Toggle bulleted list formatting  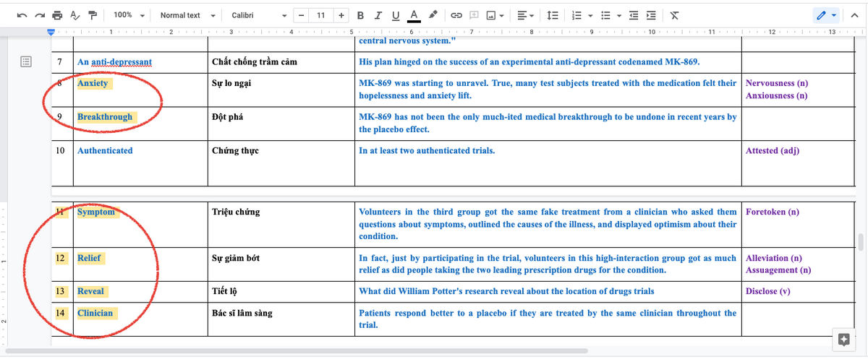pos(607,15)
